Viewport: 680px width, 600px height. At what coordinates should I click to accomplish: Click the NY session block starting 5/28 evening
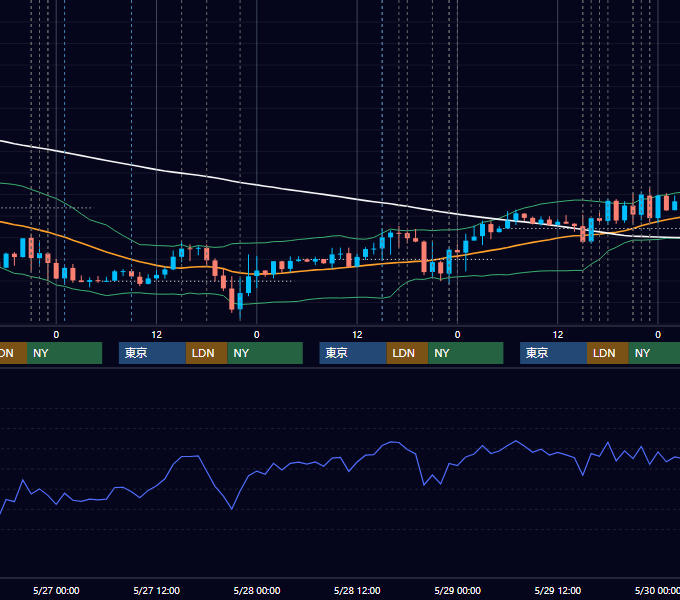[466, 353]
